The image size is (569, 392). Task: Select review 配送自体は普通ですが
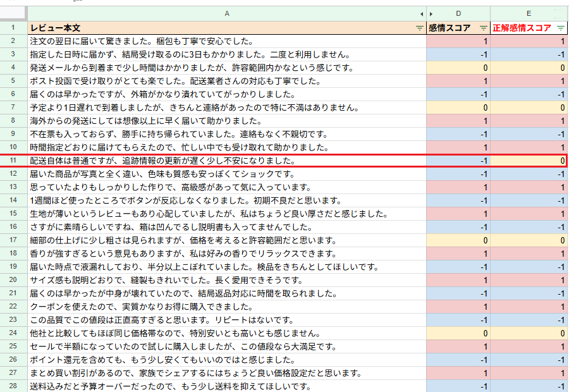pos(227,161)
